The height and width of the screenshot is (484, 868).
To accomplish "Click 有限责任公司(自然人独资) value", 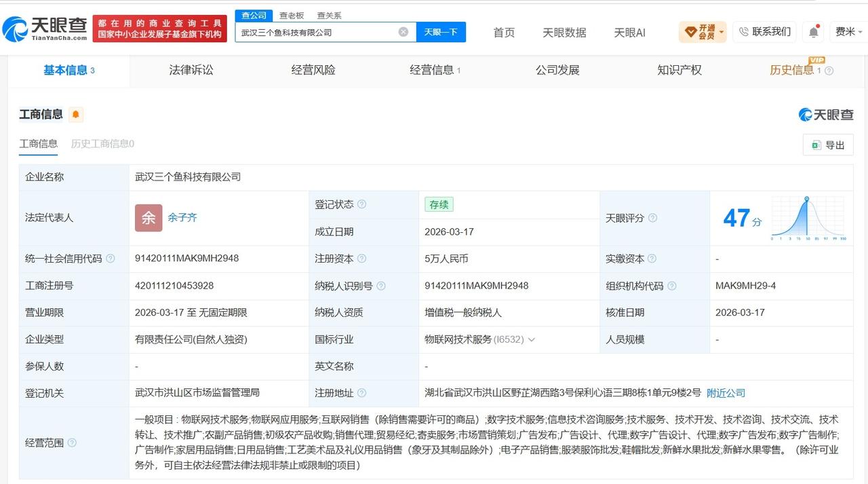I will [x=191, y=339].
